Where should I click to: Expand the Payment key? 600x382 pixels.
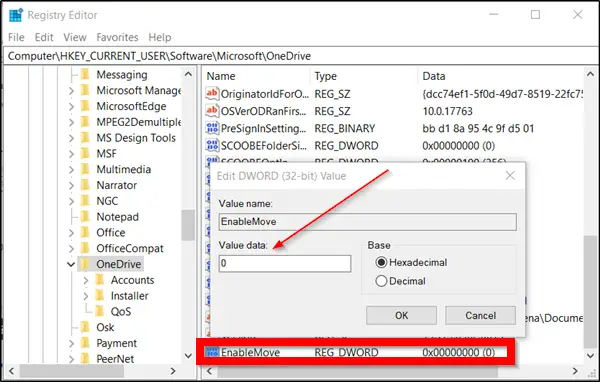pyautogui.click(x=71, y=343)
